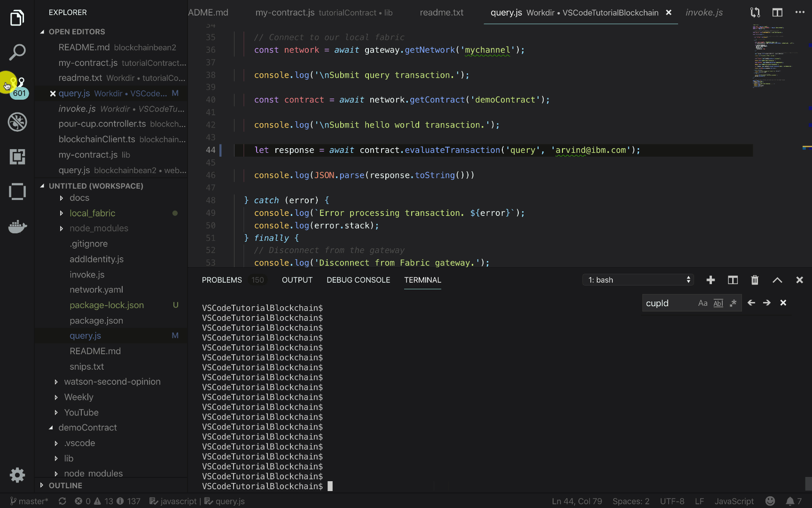Click the feedback smiley icon
Screen dimensions: 812x508
coord(770,501)
